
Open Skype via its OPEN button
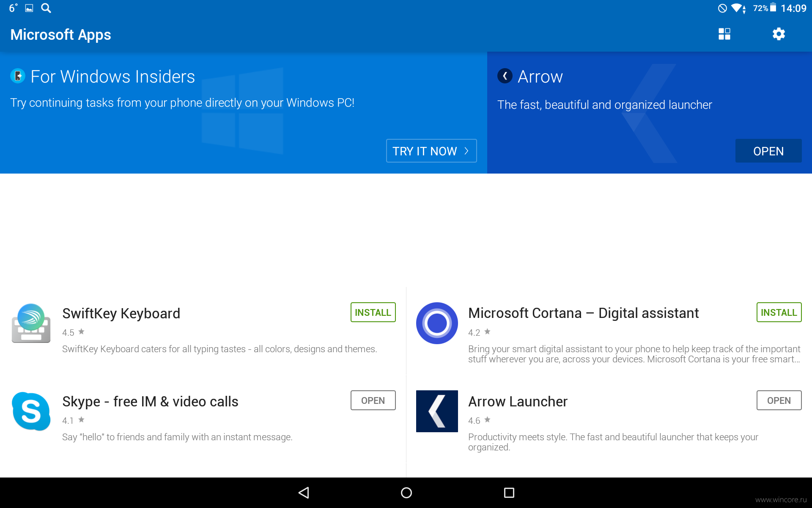click(373, 400)
